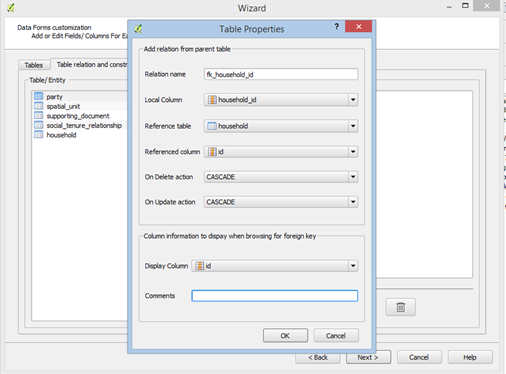506x374 pixels.
Task: Click the party table icon
Action: pyautogui.click(x=39, y=96)
